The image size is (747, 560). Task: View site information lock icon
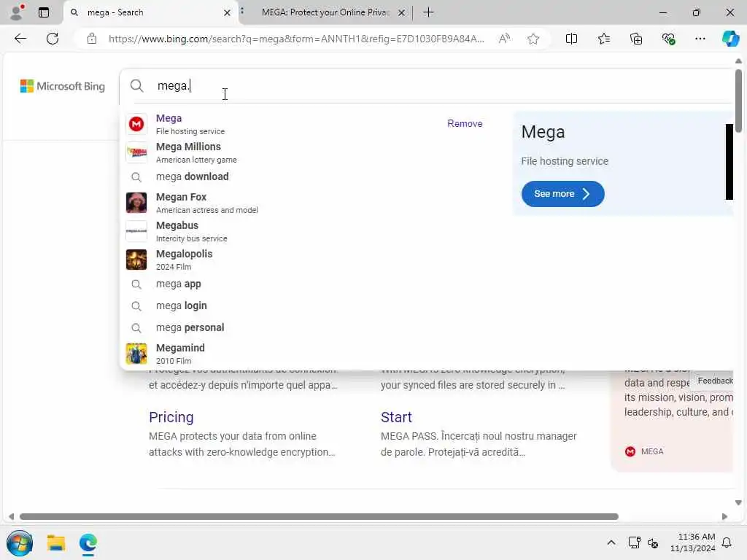(92, 39)
